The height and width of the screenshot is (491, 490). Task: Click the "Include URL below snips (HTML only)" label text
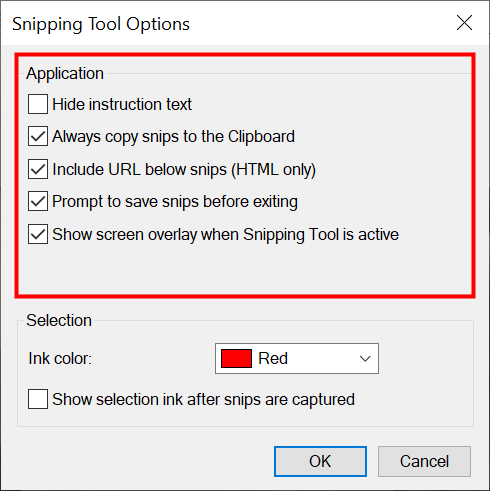tap(184, 169)
